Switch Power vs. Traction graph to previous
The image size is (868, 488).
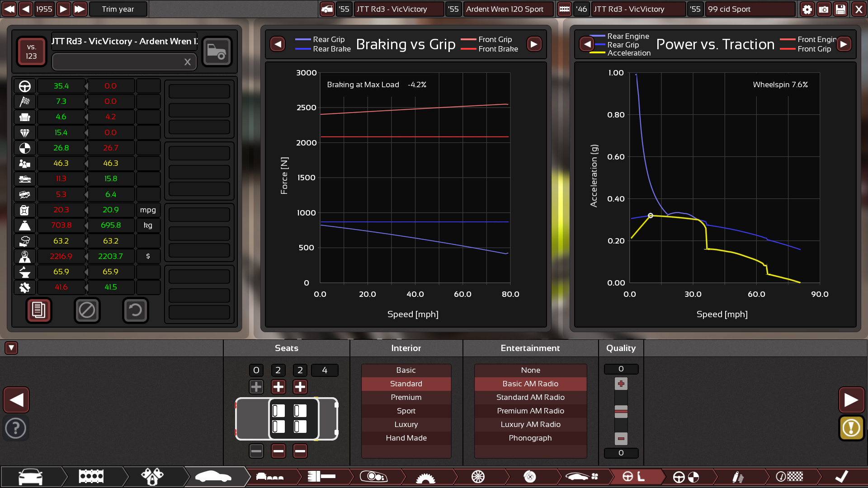(587, 44)
